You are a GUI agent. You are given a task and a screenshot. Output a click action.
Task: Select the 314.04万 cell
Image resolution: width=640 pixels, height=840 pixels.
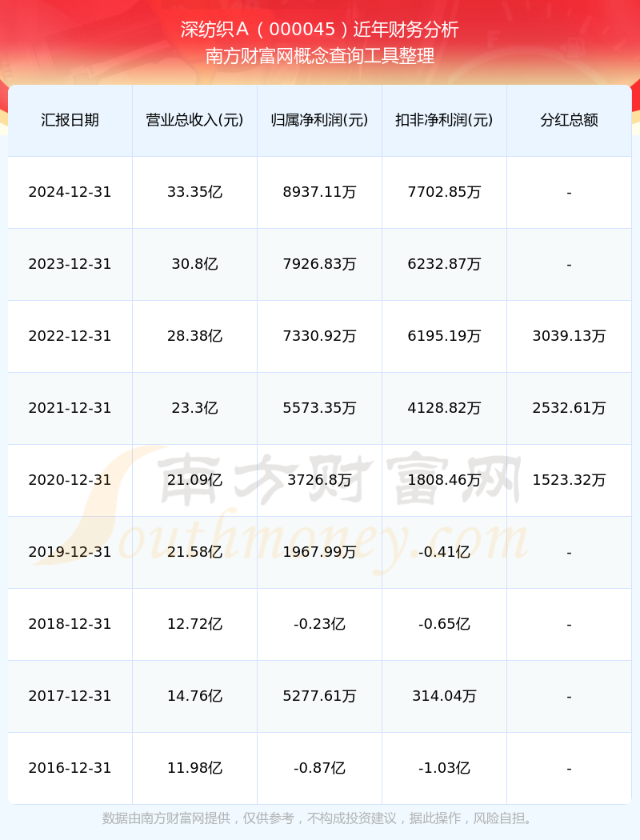445,697
